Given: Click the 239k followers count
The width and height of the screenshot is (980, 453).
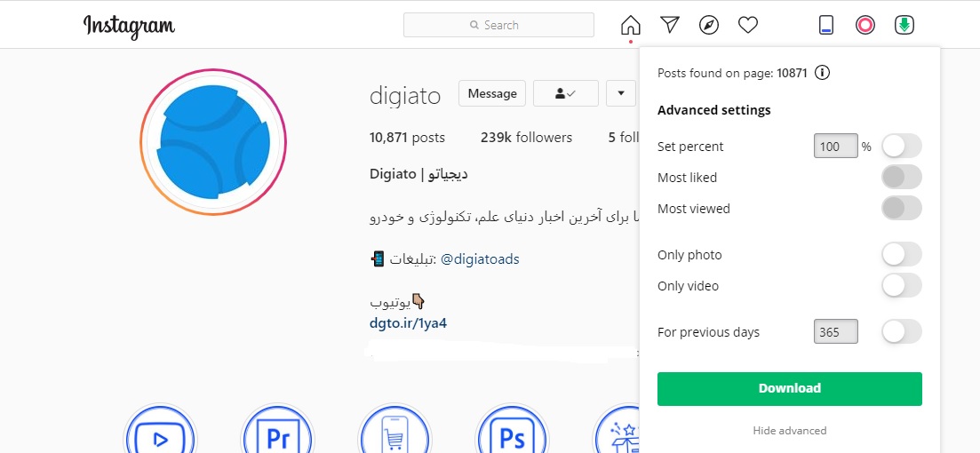Looking at the screenshot, I should [x=526, y=138].
